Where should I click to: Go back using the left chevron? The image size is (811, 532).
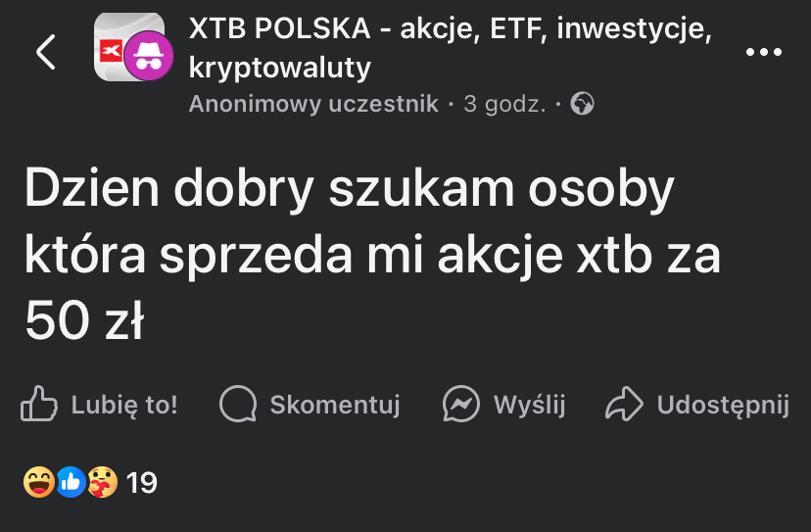point(46,52)
